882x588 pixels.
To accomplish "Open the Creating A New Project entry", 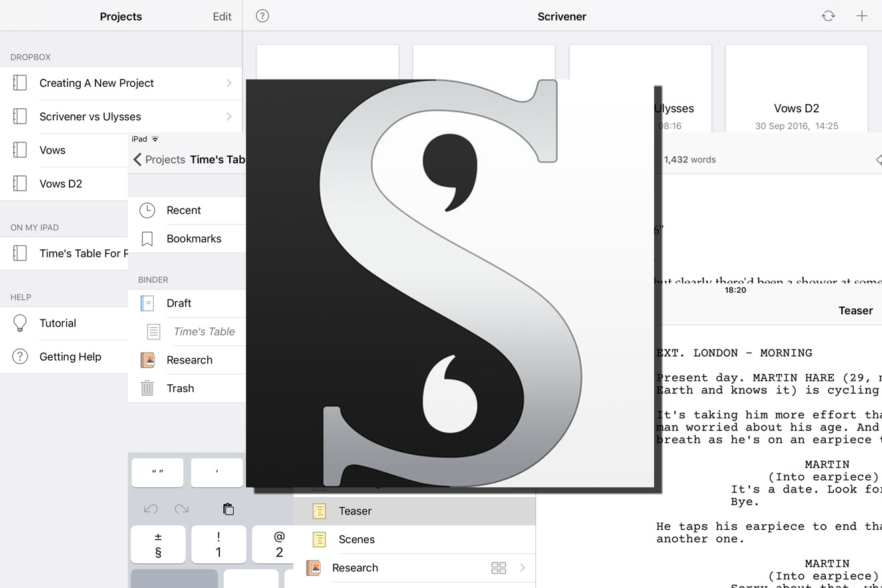I will [x=121, y=83].
